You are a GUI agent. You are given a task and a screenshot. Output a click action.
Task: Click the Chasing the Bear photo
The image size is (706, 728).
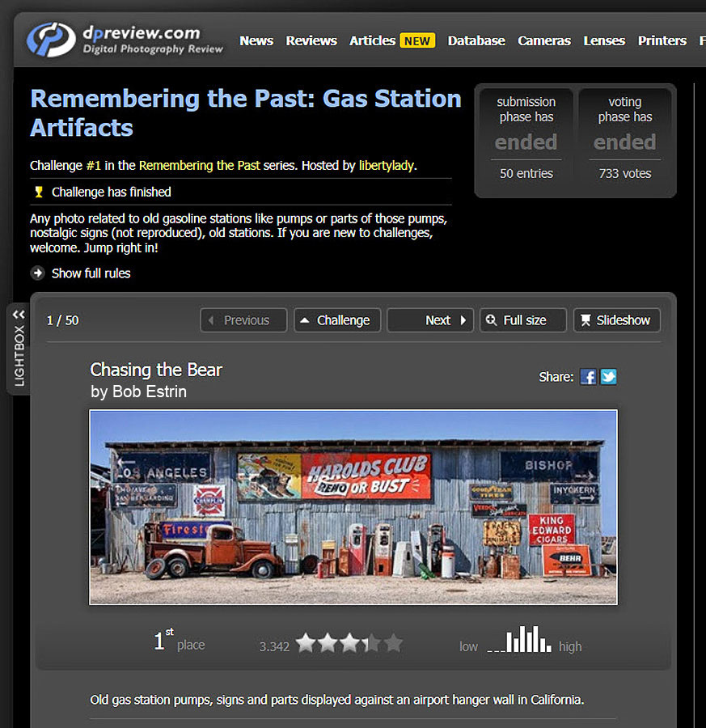coord(353,507)
